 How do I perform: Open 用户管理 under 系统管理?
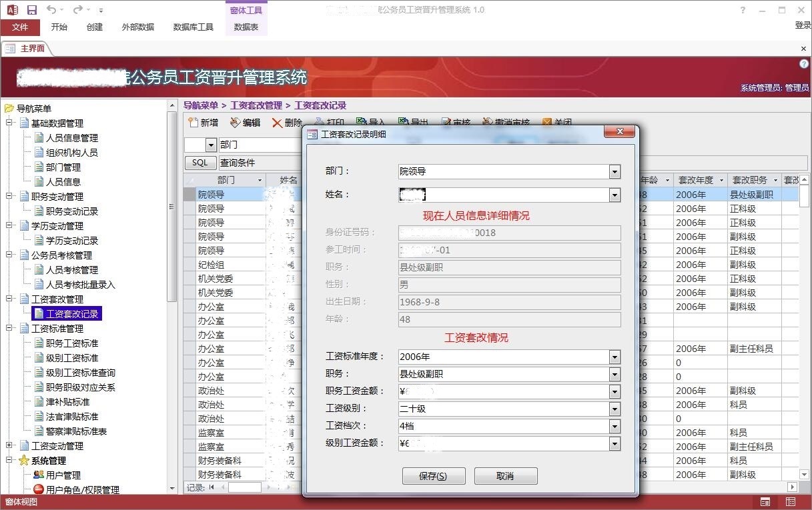click(63, 475)
